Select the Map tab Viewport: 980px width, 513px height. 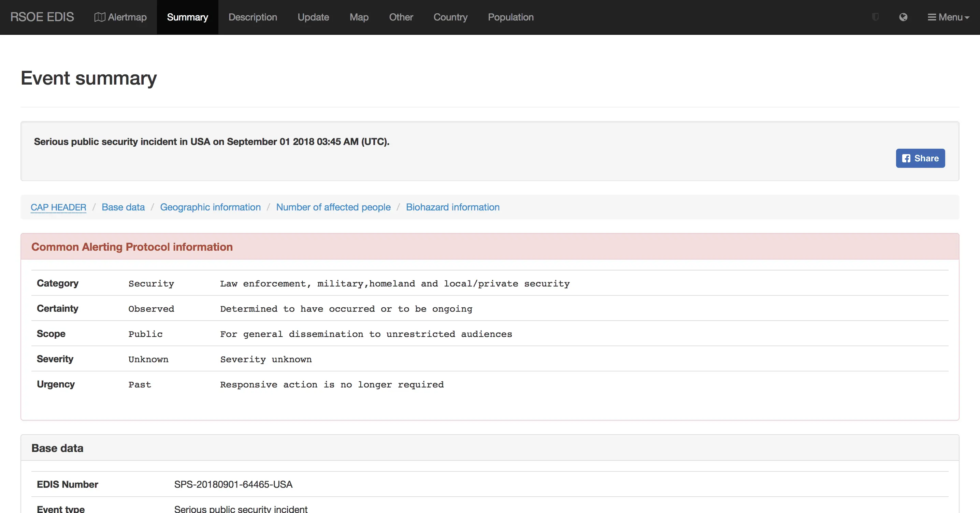[x=359, y=17]
